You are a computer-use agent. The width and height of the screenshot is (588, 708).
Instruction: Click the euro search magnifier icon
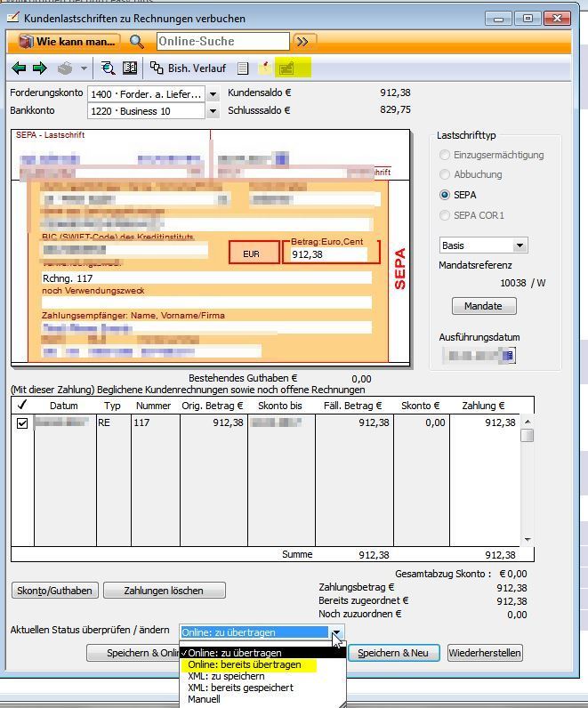tap(108, 68)
